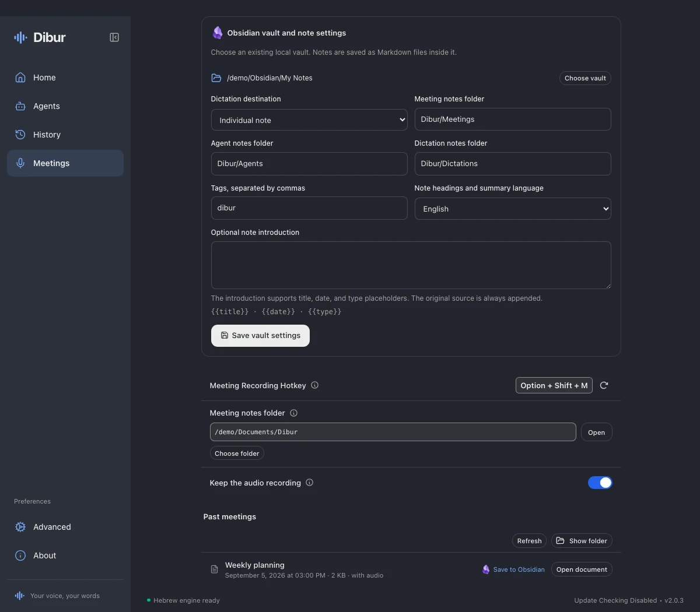Screen dimensions: 700x612
Task: Open document for Weekly planning
Action: coord(582,569)
